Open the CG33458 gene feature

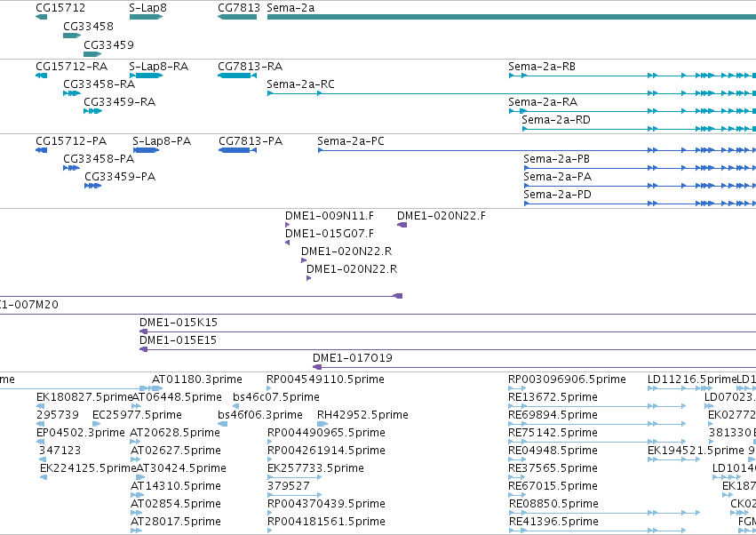72,36
